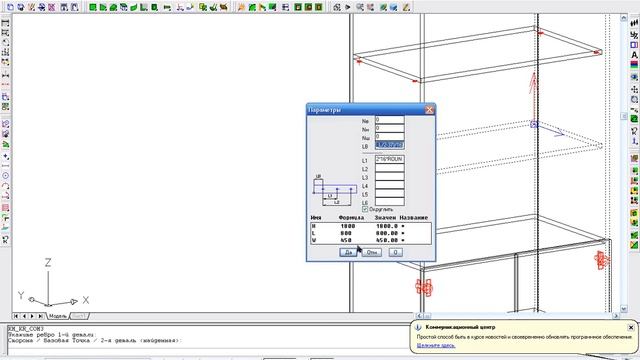The image size is (640, 360).
Task: Click the empty L3 input field
Action: point(389,176)
